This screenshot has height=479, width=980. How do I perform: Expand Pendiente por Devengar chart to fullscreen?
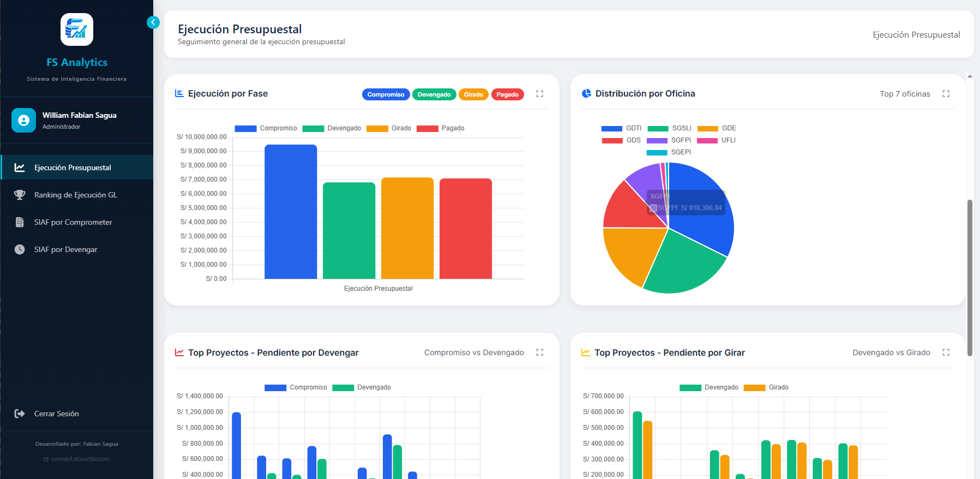coord(539,352)
